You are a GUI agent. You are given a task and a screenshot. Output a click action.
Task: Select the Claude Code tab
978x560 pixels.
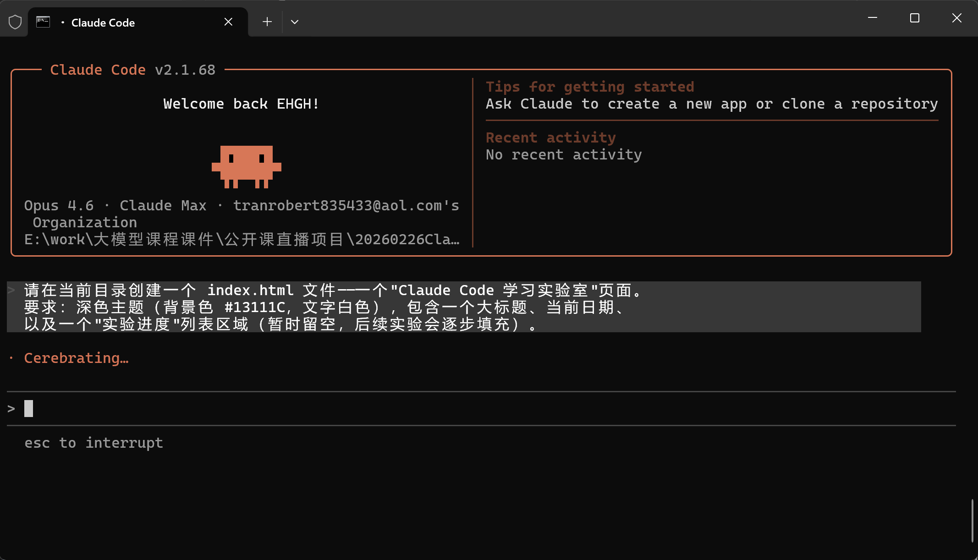[138, 22]
